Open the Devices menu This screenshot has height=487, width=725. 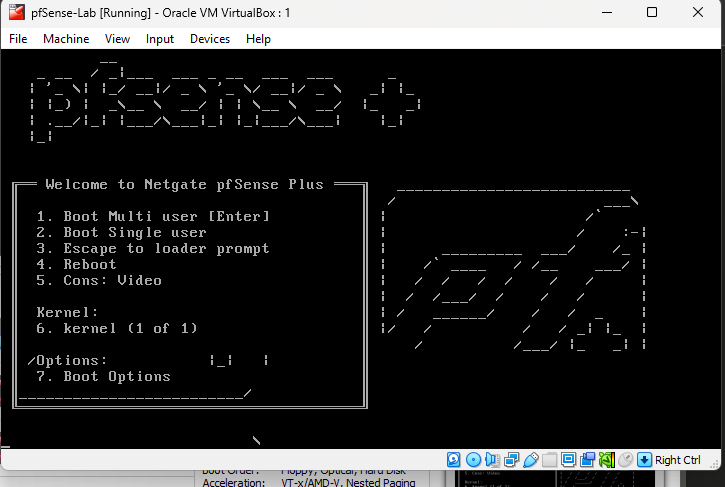pyautogui.click(x=210, y=39)
